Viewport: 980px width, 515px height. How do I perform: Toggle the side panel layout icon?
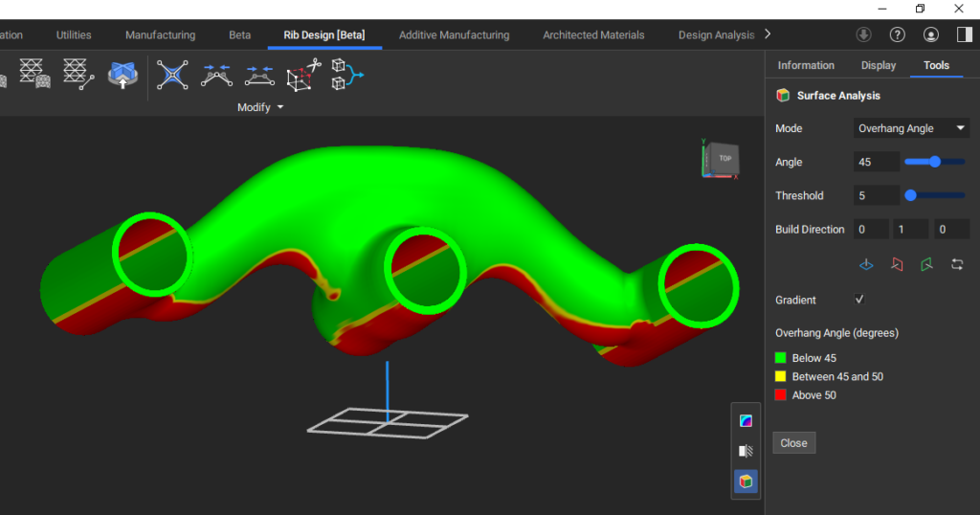[x=964, y=34]
